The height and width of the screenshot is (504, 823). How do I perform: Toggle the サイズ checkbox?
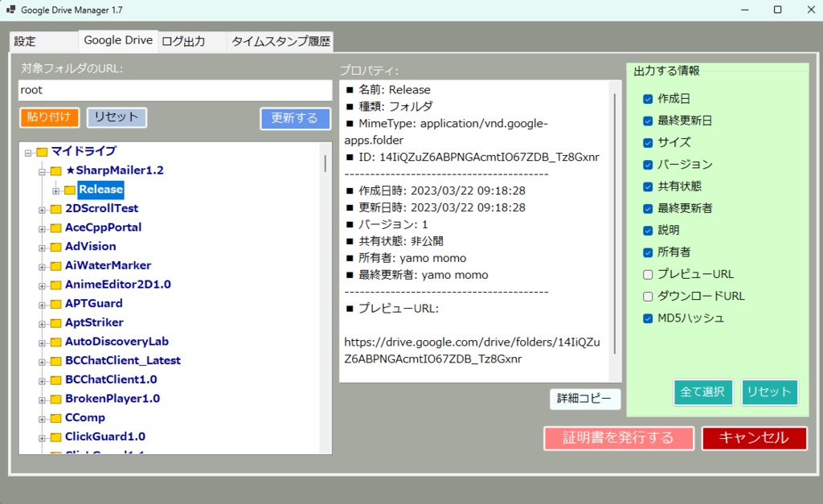click(648, 143)
